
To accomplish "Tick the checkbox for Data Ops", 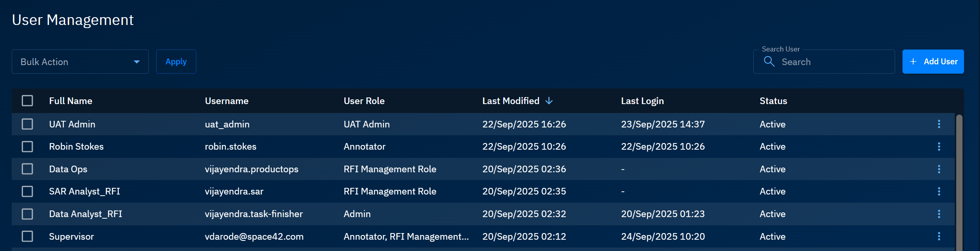I will pos(27,169).
